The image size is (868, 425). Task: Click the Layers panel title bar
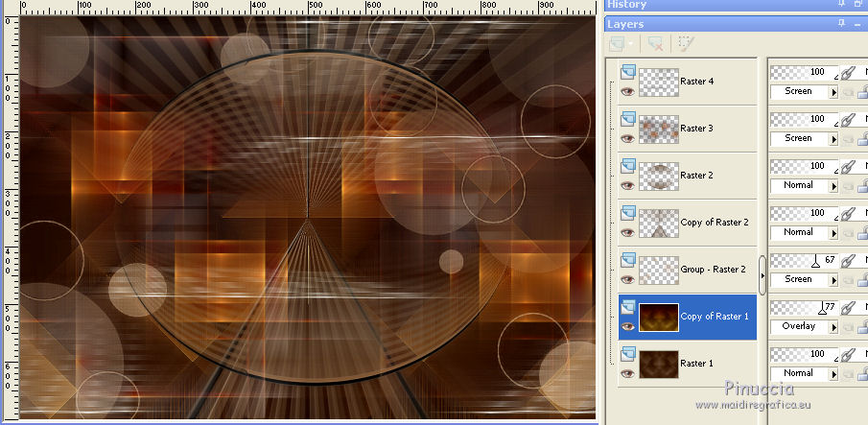click(x=737, y=24)
